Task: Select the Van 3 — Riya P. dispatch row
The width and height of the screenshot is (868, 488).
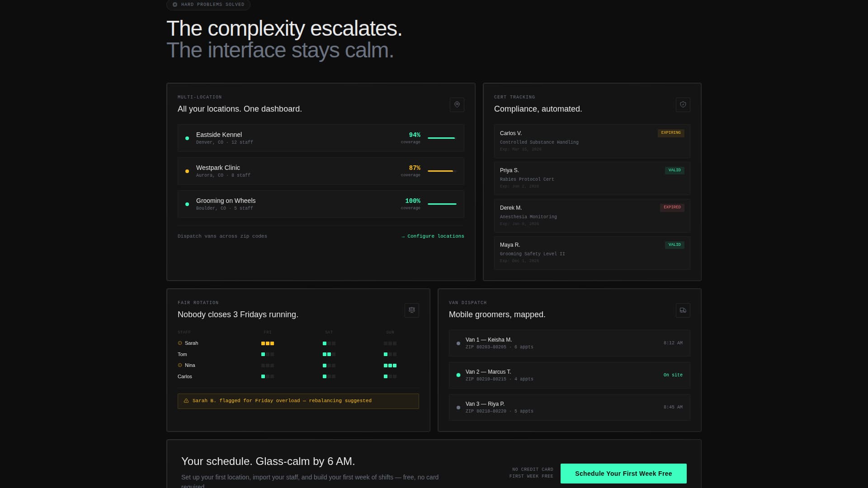Action: click(x=570, y=408)
